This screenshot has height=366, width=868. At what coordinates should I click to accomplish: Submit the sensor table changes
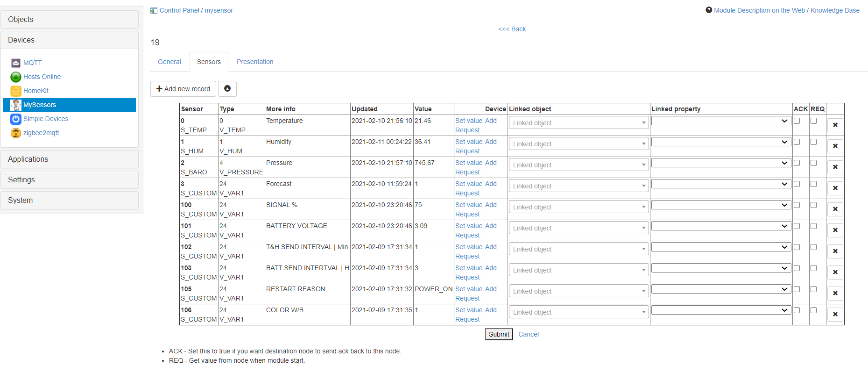(499, 334)
